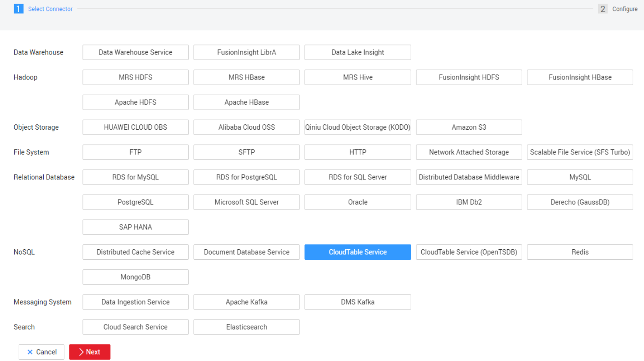Select Microsoft SQL Server connector

pos(247,202)
